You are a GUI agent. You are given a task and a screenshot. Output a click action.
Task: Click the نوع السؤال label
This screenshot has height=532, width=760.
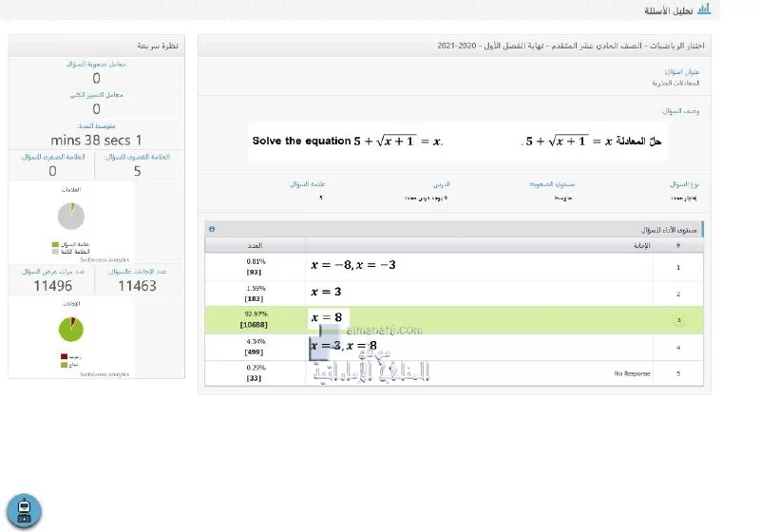pyautogui.click(x=684, y=184)
